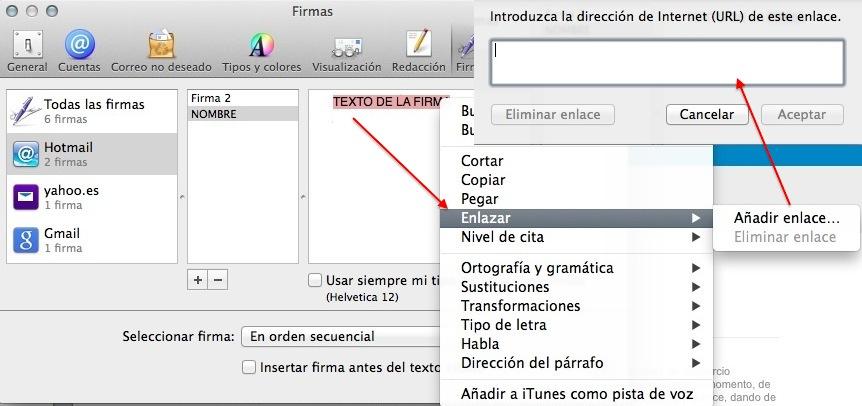Viewport: 862px width, 406px height.
Task: Open the Redacción preferences icon
Action: (418, 48)
